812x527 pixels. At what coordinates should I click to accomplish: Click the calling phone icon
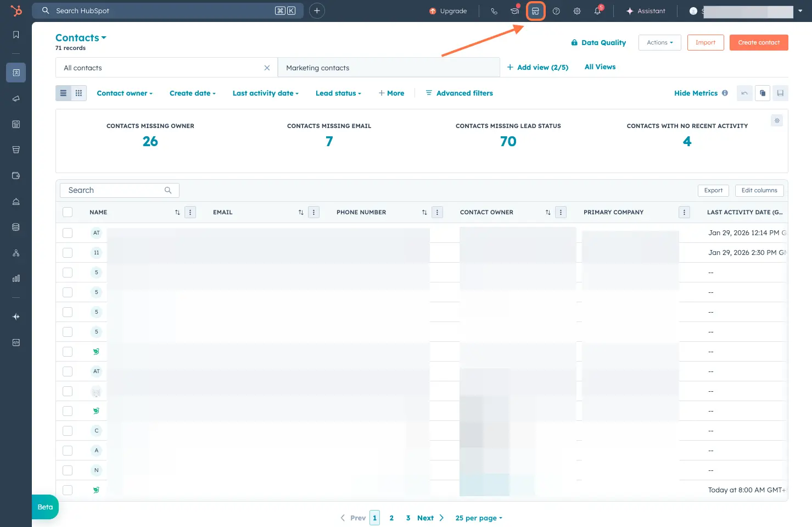[x=494, y=11]
